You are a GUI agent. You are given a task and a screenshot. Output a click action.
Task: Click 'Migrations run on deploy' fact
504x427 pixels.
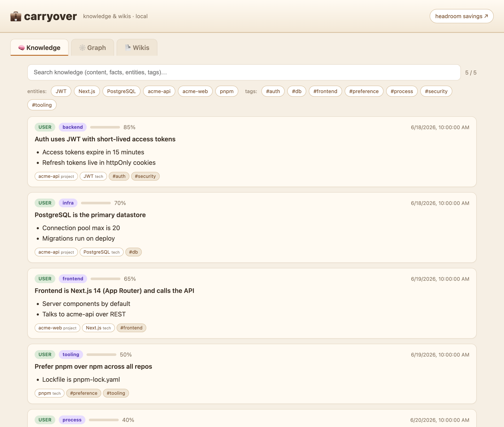(79, 238)
